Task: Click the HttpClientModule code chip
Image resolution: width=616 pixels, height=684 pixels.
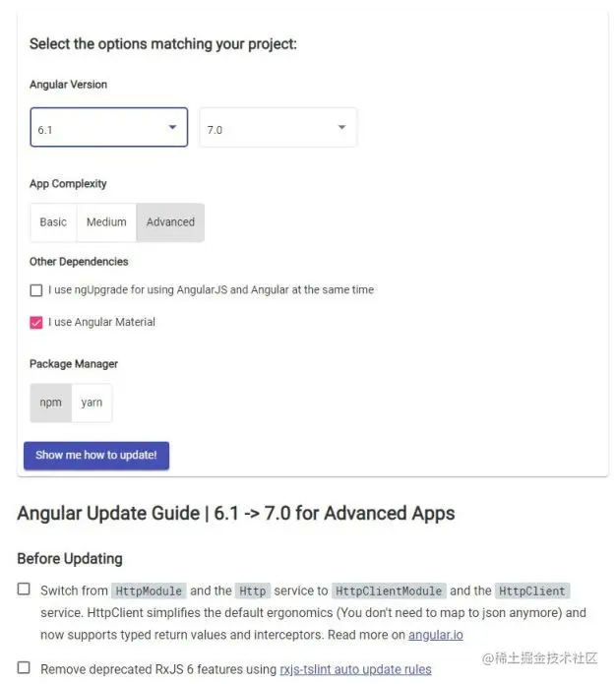Action: [389, 591]
